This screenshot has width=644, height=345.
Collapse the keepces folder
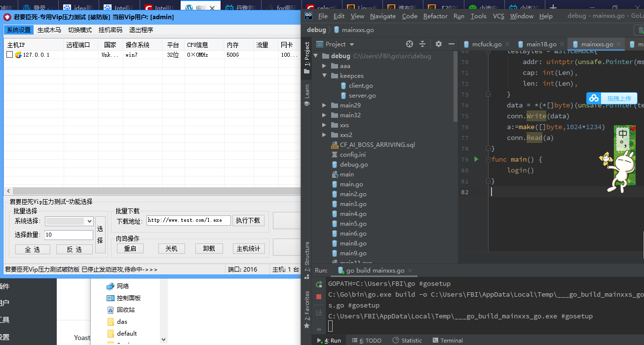pos(324,76)
